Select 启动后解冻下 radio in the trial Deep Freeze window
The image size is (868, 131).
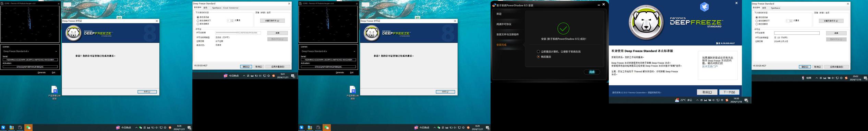point(757,21)
